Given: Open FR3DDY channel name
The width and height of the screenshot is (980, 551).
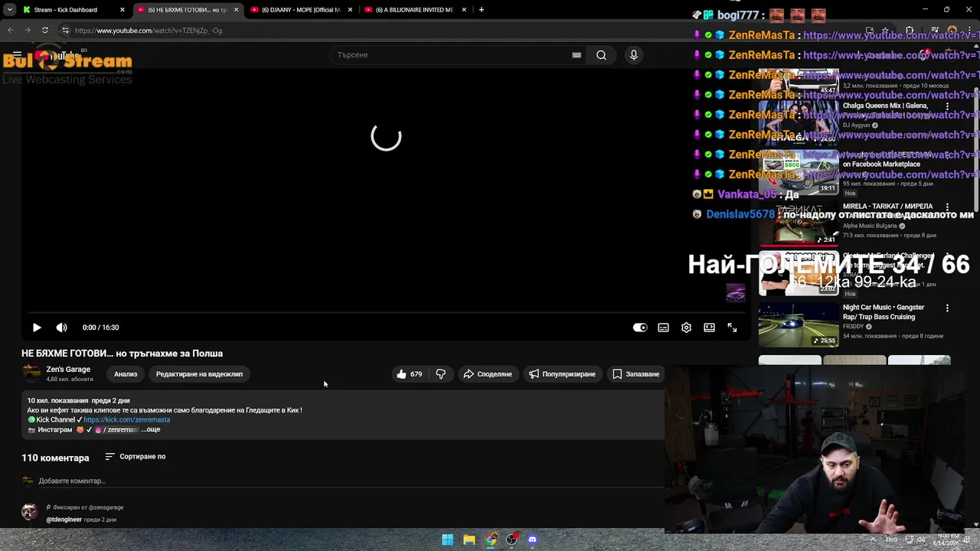Looking at the screenshot, I should 854,327.
